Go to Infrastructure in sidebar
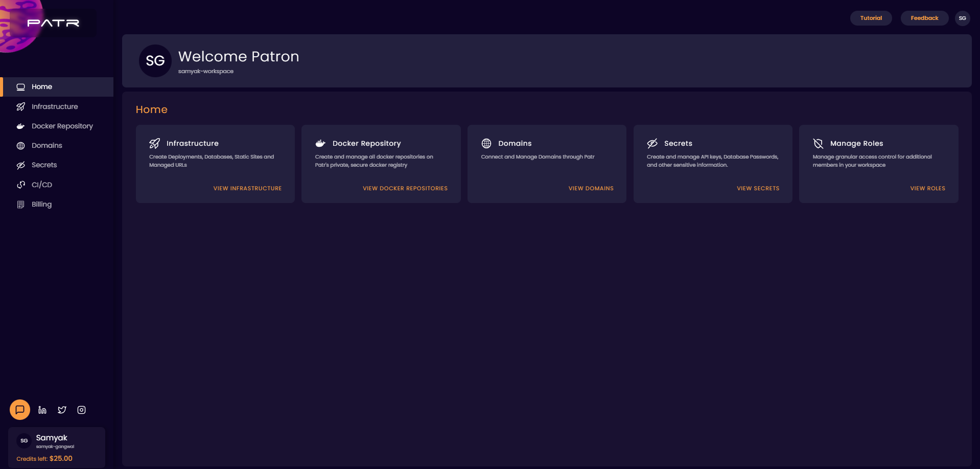980x469 pixels. point(55,106)
